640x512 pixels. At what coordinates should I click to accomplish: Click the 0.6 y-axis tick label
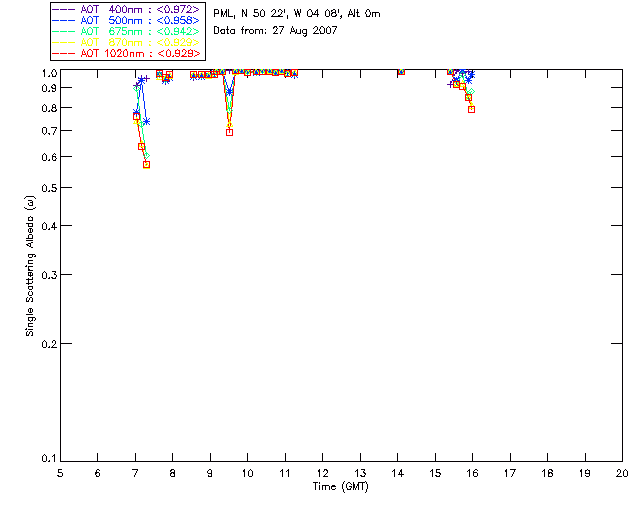pos(49,157)
